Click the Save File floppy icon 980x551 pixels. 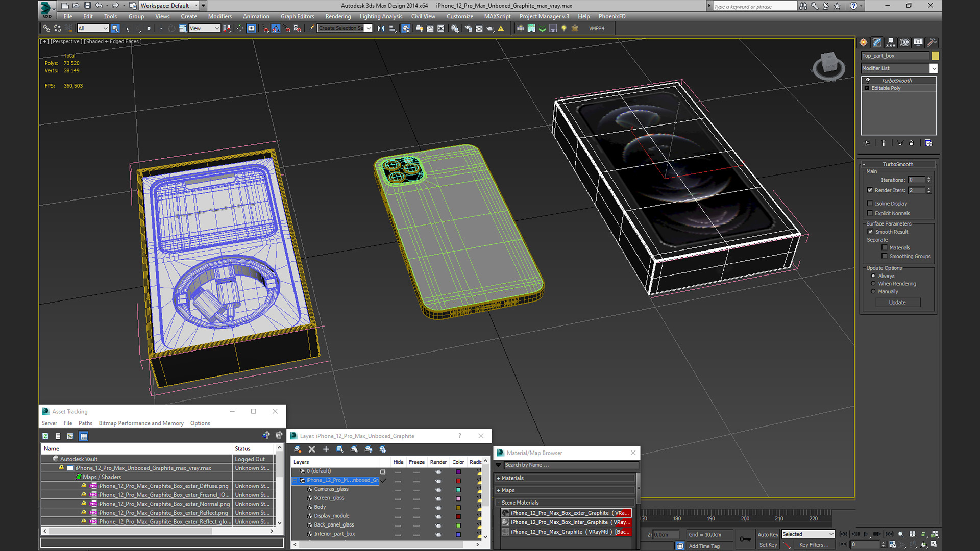[x=87, y=6]
